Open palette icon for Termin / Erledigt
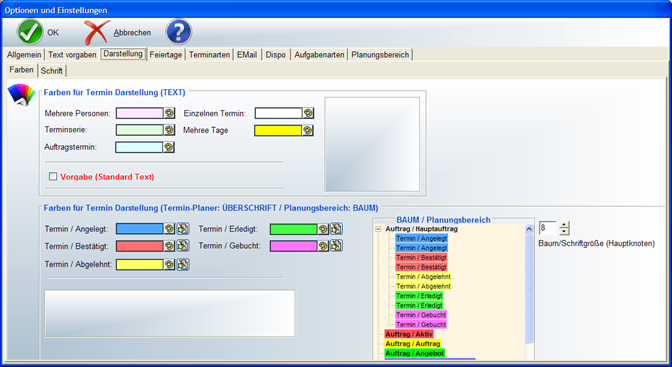The width and height of the screenshot is (672, 367). (x=323, y=229)
